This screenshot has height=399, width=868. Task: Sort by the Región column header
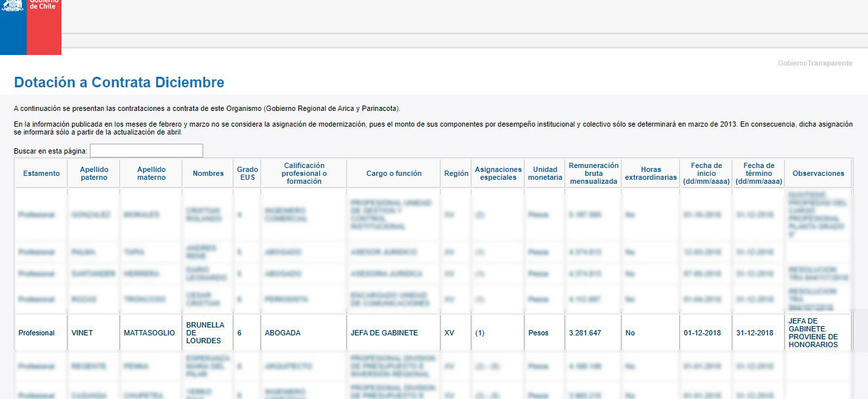456,173
